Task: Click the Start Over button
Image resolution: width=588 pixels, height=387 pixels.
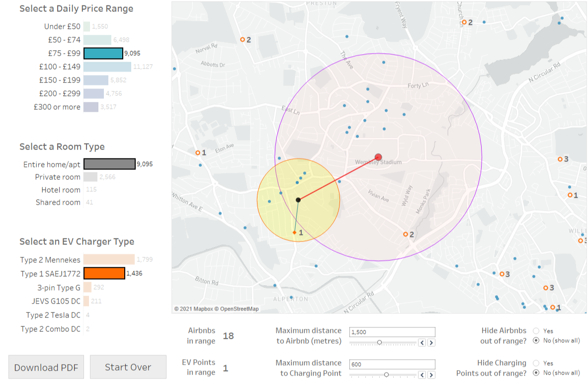Action: [128, 367]
